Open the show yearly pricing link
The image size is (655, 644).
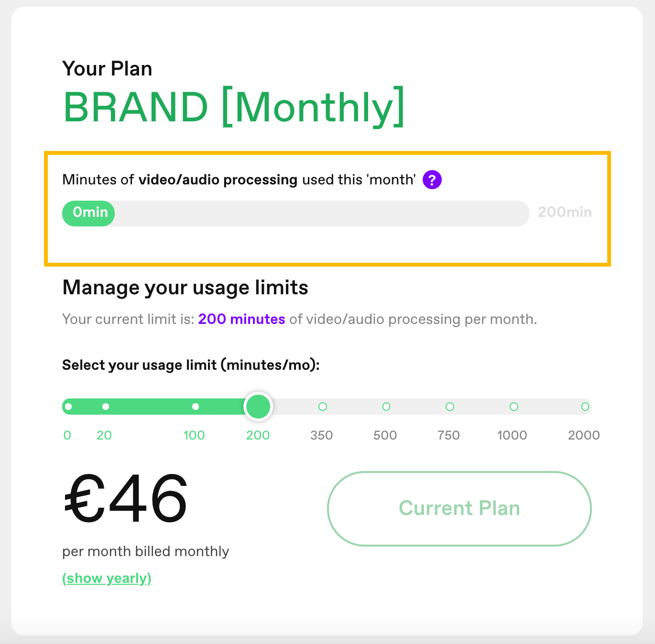107,579
